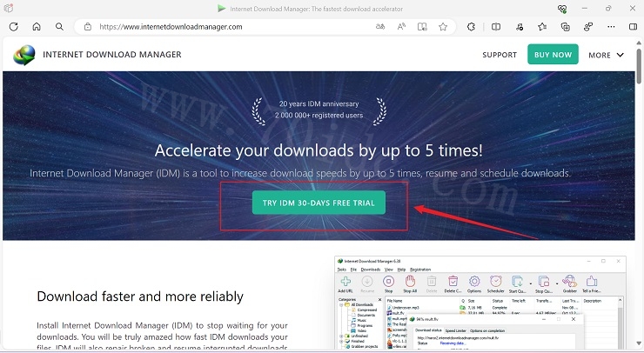Open the search icon beside the address bar

(x=59, y=27)
